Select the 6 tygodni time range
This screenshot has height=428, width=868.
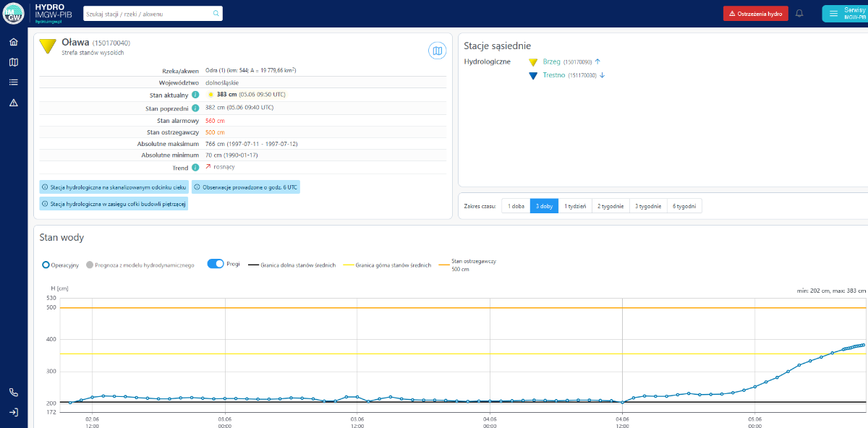pyautogui.click(x=684, y=206)
